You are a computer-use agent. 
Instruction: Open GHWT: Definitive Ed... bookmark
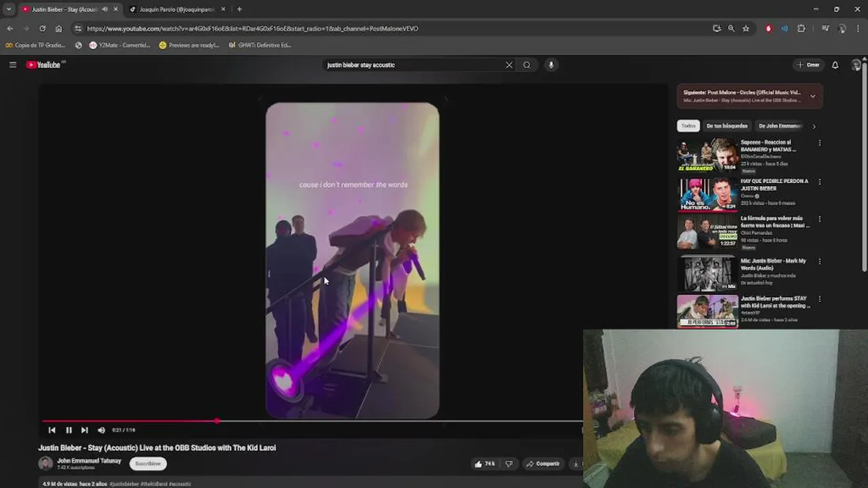260,45
